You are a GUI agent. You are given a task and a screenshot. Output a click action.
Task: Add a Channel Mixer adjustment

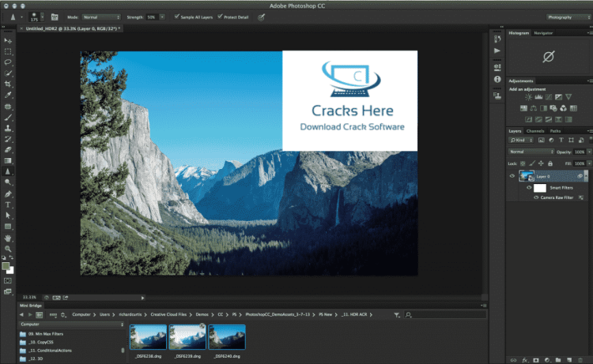564,108
